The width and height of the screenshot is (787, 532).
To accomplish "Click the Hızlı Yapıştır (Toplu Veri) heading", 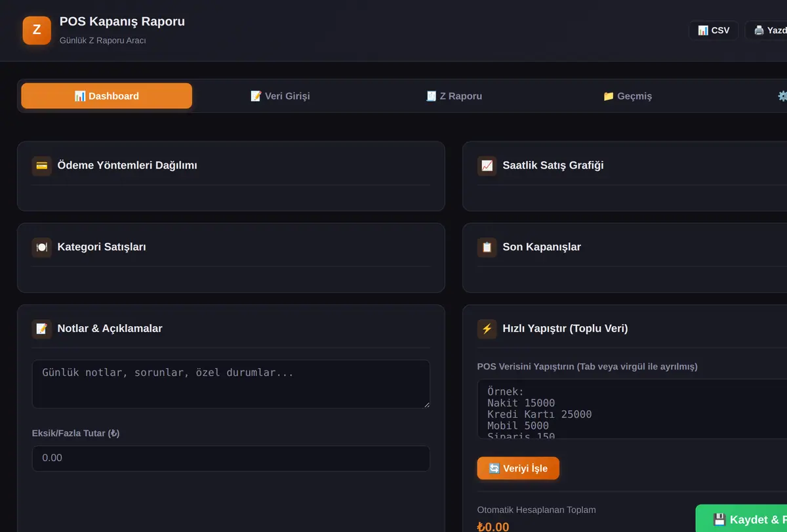I will point(565,329).
